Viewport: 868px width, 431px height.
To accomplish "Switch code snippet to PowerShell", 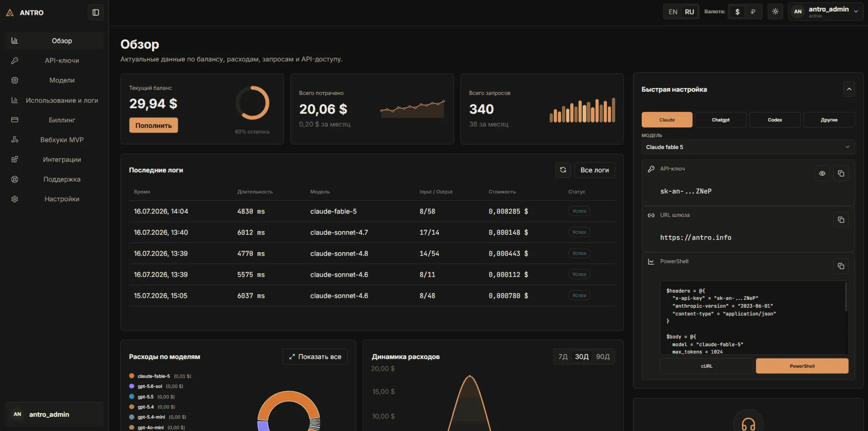I will (x=802, y=366).
